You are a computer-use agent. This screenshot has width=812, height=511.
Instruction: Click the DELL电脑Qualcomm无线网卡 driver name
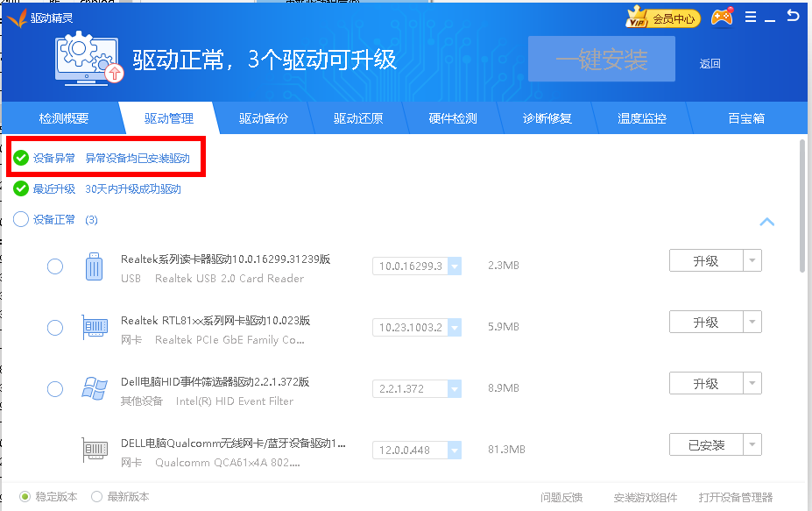233,444
